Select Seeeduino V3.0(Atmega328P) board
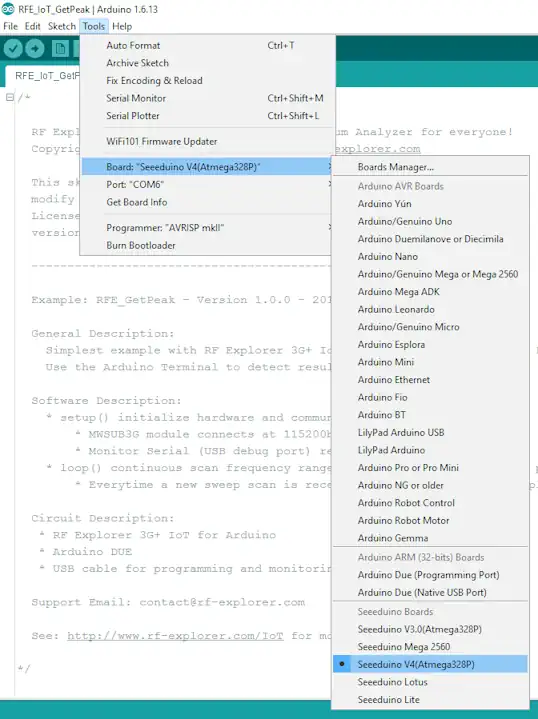Image resolution: width=538 pixels, height=719 pixels. click(430, 629)
